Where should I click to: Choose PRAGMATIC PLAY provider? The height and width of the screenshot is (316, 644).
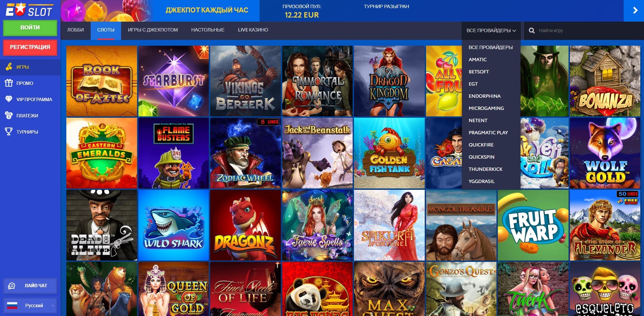(x=488, y=133)
